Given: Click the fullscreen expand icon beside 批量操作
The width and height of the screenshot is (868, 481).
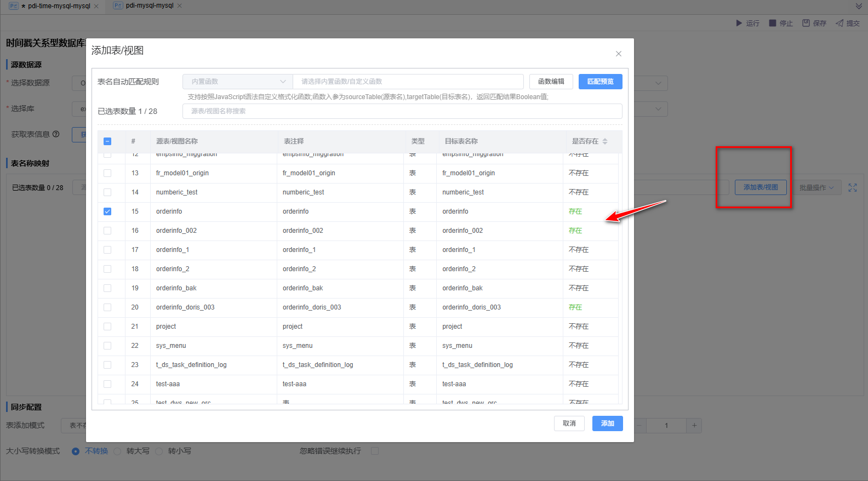Looking at the screenshot, I should (853, 187).
